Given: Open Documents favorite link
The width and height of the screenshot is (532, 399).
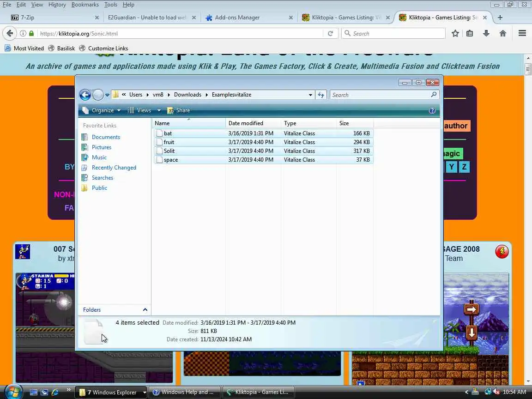Looking at the screenshot, I should point(106,137).
